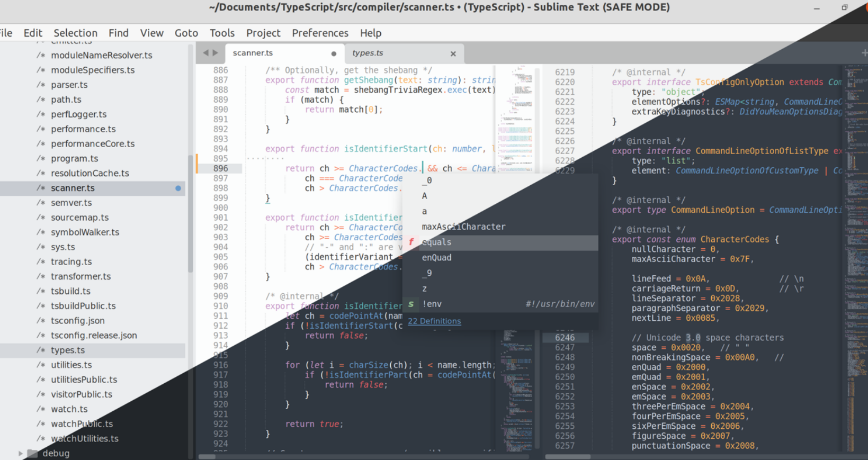Open the Selection menu
This screenshot has height=460, width=868.
pyautogui.click(x=75, y=33)
